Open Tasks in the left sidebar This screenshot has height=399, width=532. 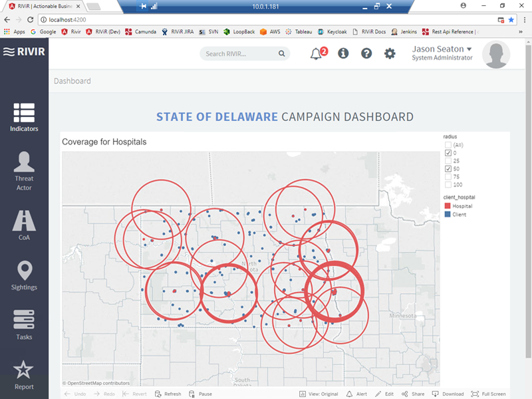point(25,325)
